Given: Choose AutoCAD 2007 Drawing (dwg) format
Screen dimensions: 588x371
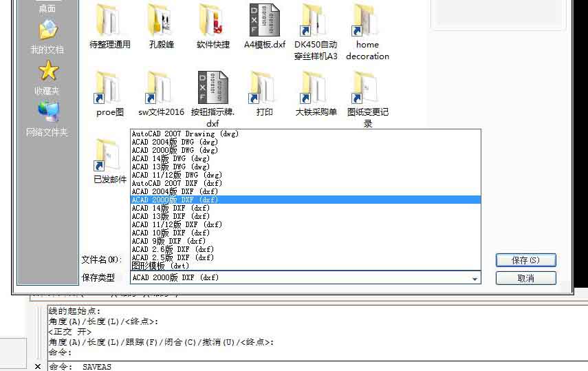Looking at the screenshot, I should click(x=185, y=134).
